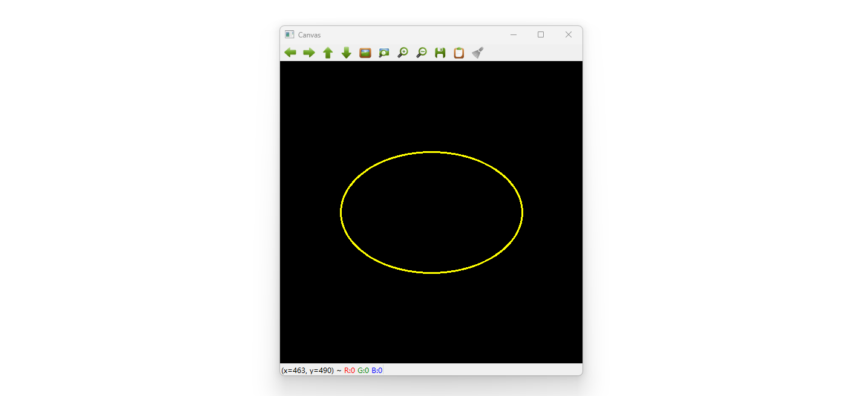Pan the image left with the left arrow
The image size is (868, 396).
tap(290, 53)
